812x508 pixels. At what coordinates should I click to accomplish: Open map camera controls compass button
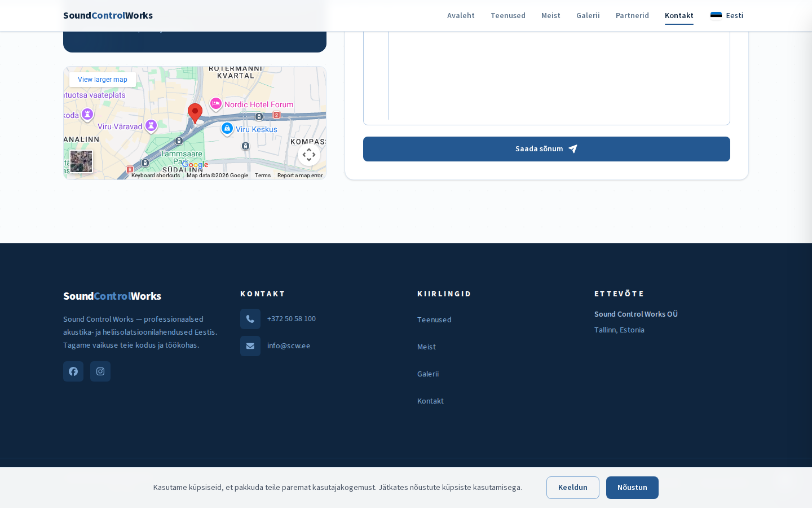309,155
